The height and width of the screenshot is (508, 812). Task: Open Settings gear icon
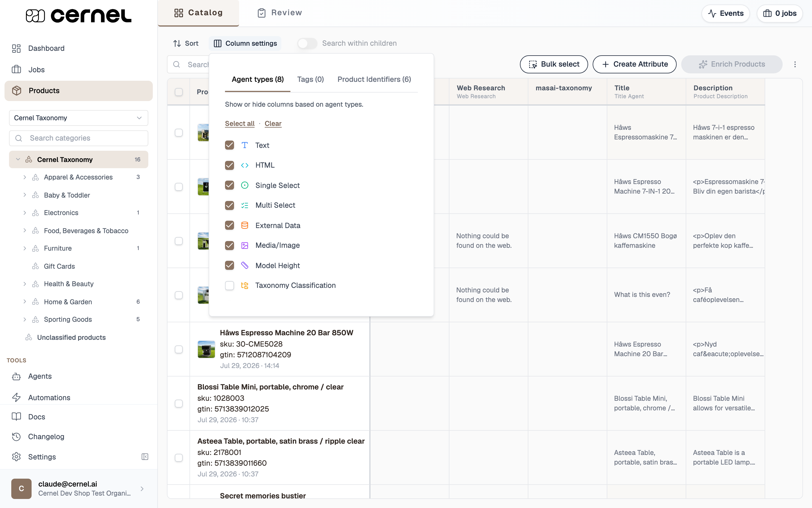tap(16, 457)
